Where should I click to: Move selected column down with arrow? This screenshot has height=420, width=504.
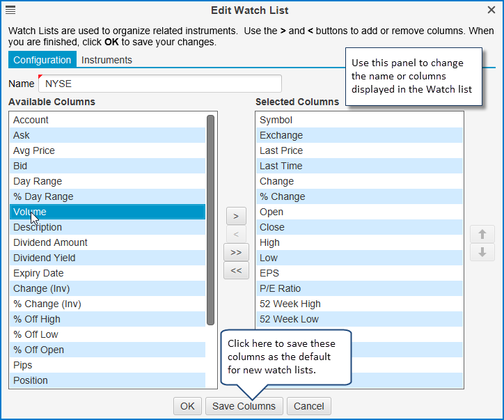click(x=482, y=252)
